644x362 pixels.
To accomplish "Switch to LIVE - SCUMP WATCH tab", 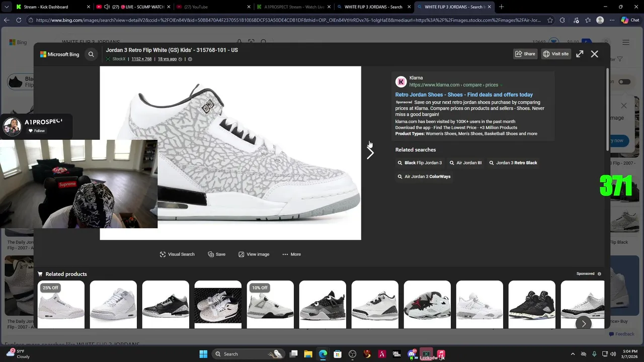I will (x=134, y=7).
